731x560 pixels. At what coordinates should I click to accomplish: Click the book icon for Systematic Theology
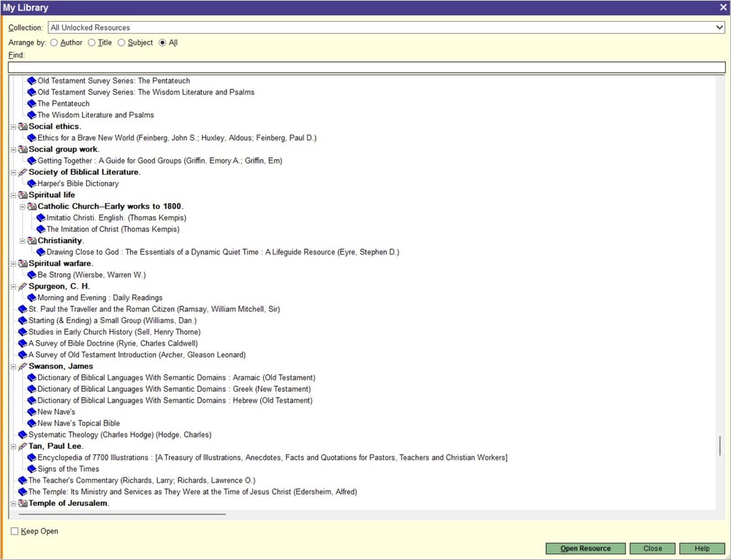23,435
